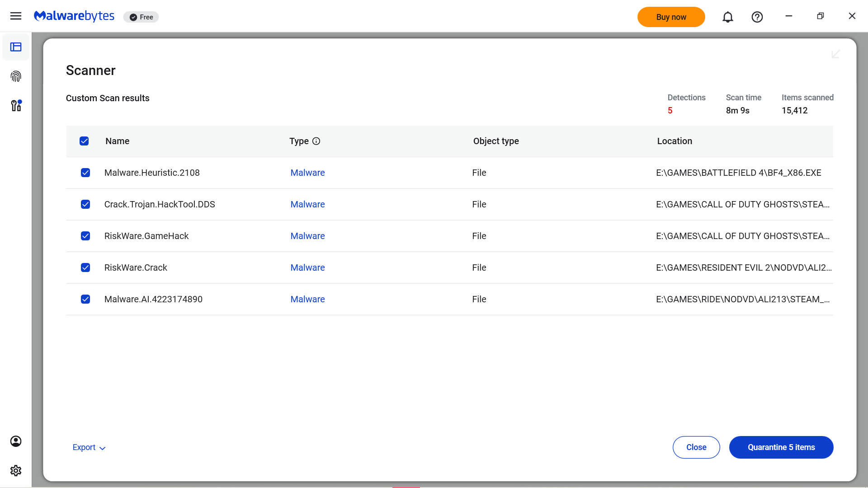Screen dimensions: 868x488
Task: Open the dashboard sidebar icon
Action: click(x=16, y=47)
